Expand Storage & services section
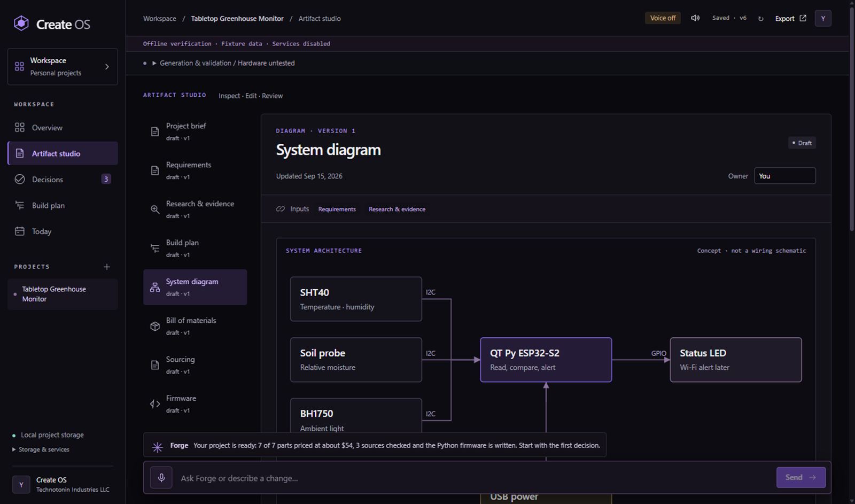855x504 pixels. (x=41, y=449)
